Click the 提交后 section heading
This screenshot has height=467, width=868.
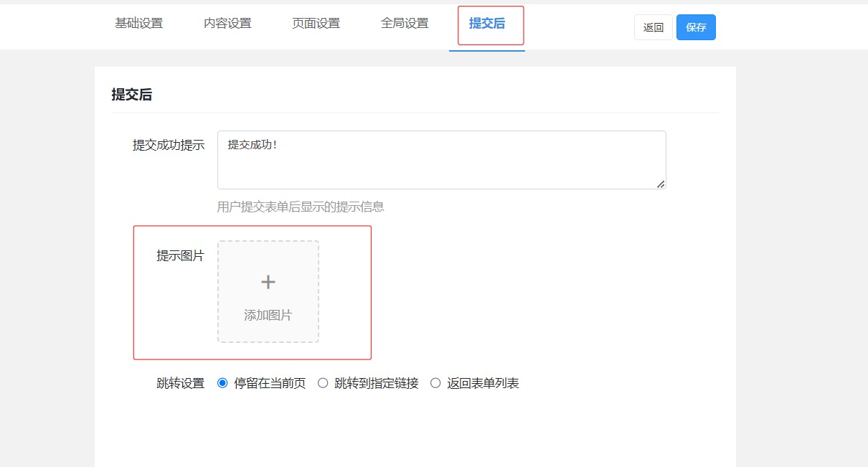click(131, 95)
